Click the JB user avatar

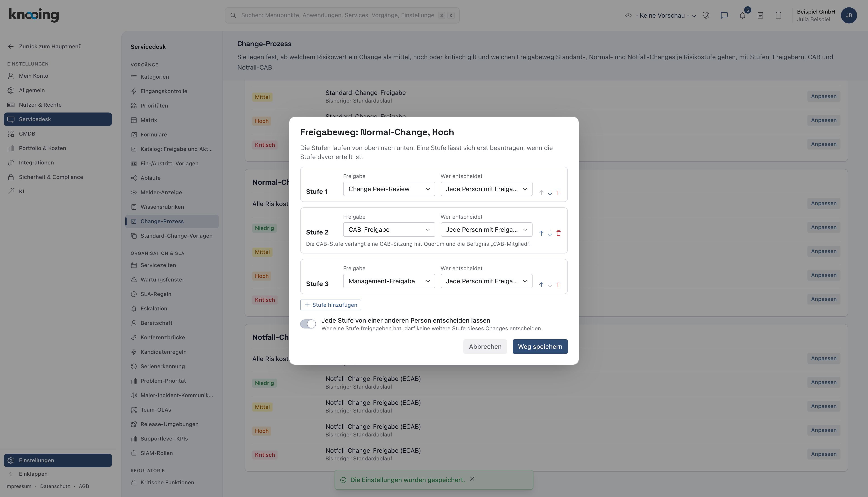[x=849, y=15]
